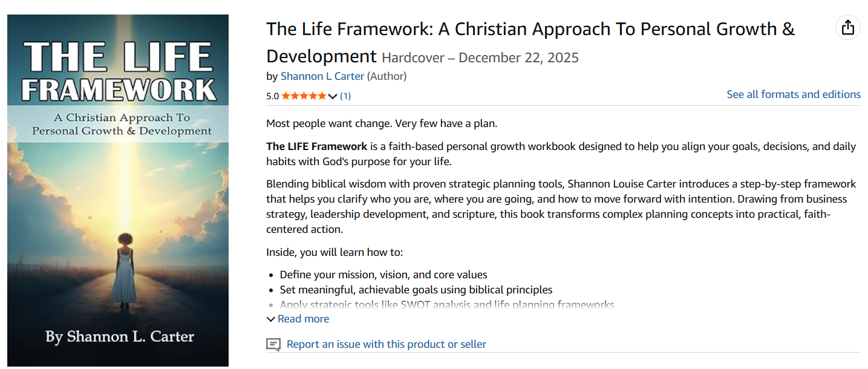The width and height of the screenshot is (868, 369).
Task: Click 'Set meaningful, achievable goals' bullet item
Action: point(416,290)
